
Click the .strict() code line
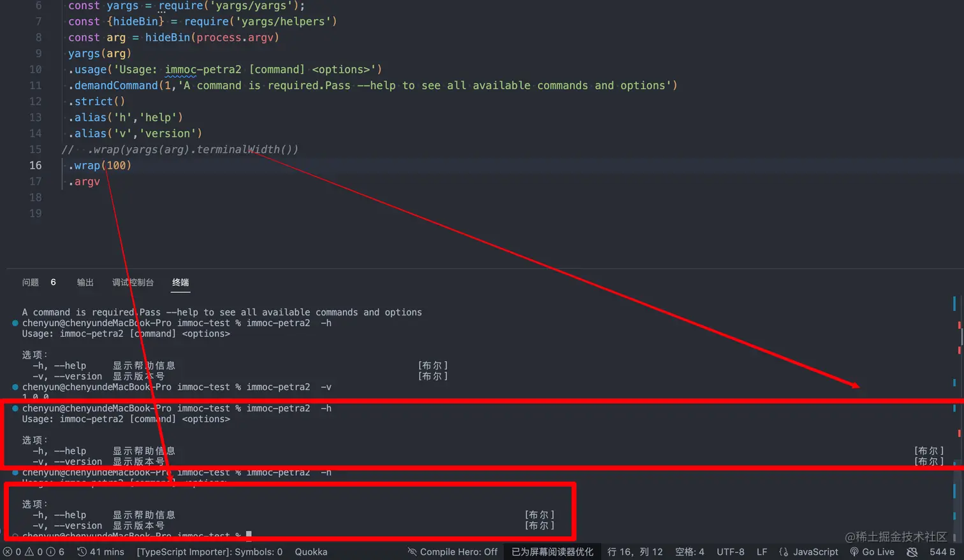pyautogui.click(x=96, y=101)
